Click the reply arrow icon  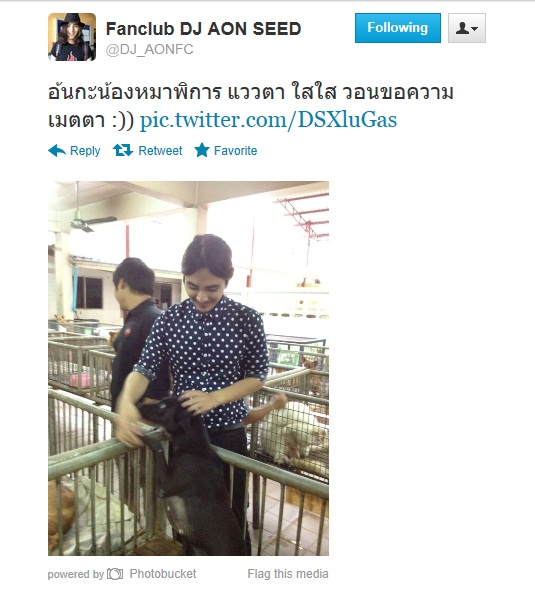(x=57, y=151)
